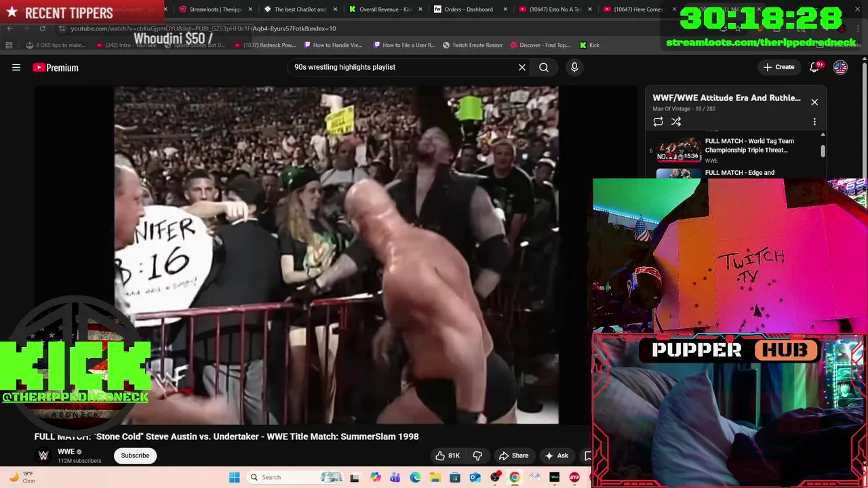This screenshot has width=868, height=488.
Task: Open the account avatar menu
Action: pos(840,67)
